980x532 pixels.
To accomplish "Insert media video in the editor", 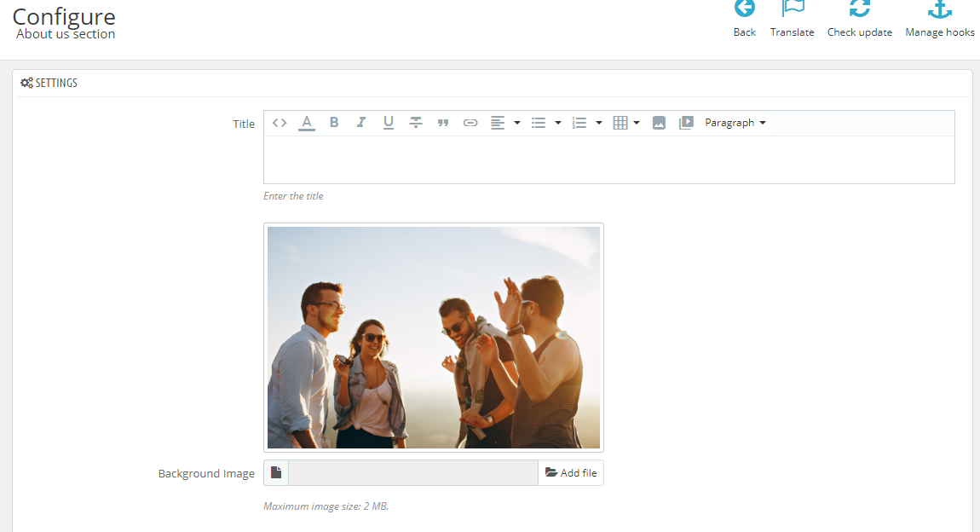I will pyautogui.click(x=686, y=123).
